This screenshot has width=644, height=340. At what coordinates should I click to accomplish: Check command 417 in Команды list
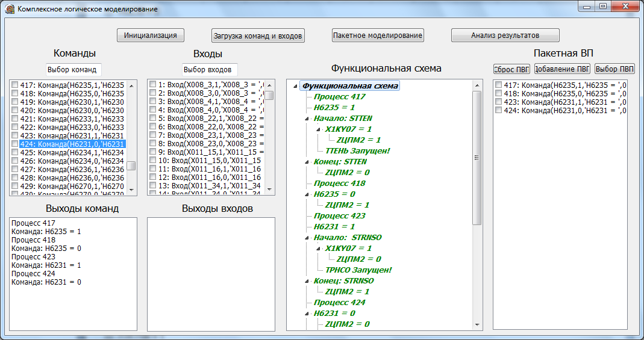(x=15, y=85)
